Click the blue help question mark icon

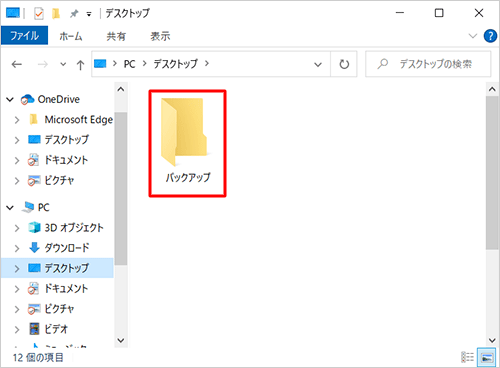(x=490, y=36)
